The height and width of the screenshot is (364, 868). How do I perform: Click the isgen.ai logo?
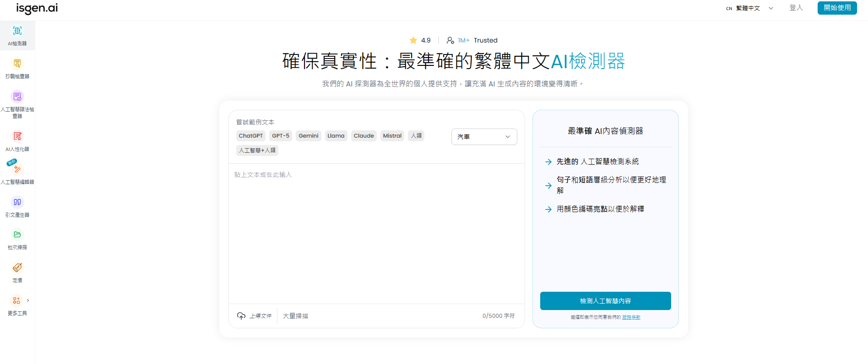(x=37, y=8)
